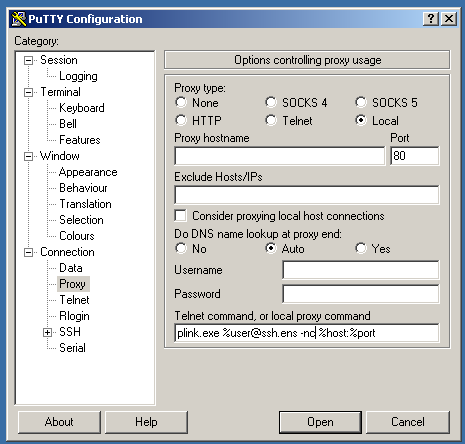465x444 pixels.
Task: Click the Port field showing 80
Action: tap(415, 156)
